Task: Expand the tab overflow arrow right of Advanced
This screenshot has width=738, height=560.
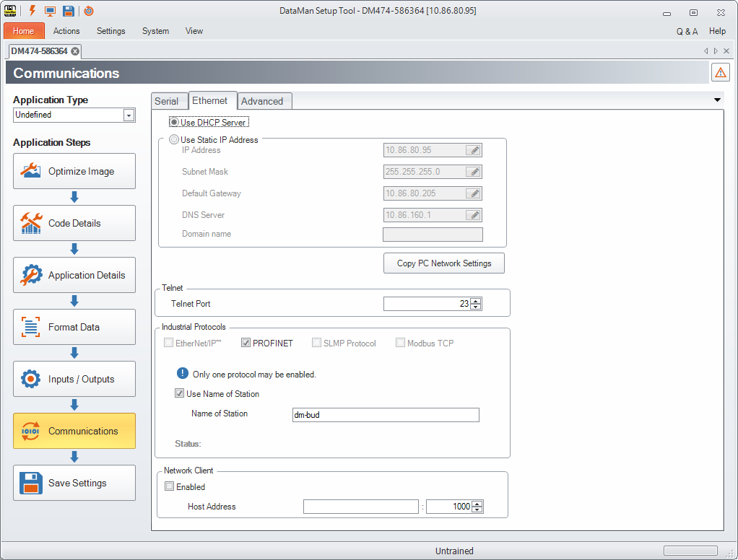Action: [x=717, y=100]
